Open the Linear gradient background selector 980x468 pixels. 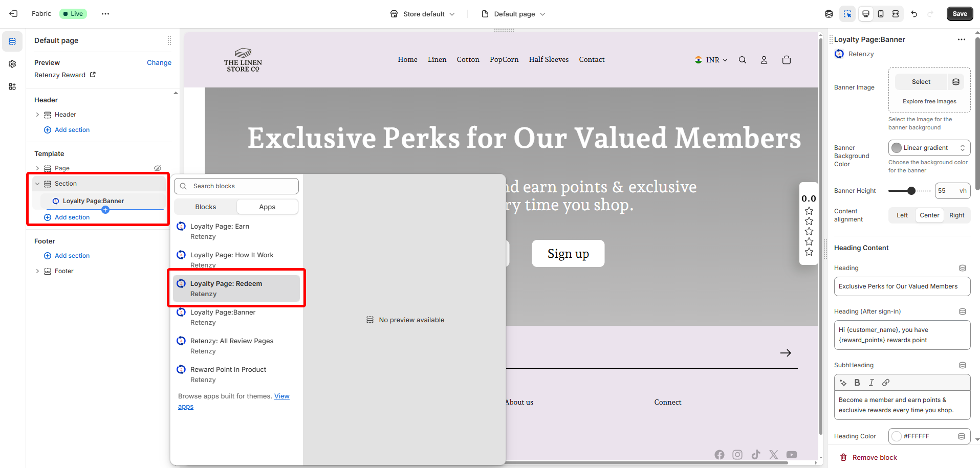coord(929,148)
